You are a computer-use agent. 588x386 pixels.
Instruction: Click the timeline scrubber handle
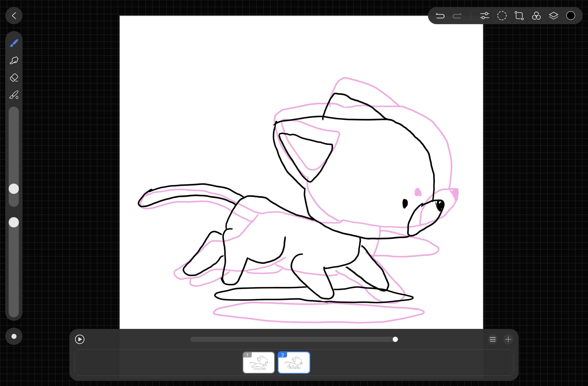click(x=395, y=339)
